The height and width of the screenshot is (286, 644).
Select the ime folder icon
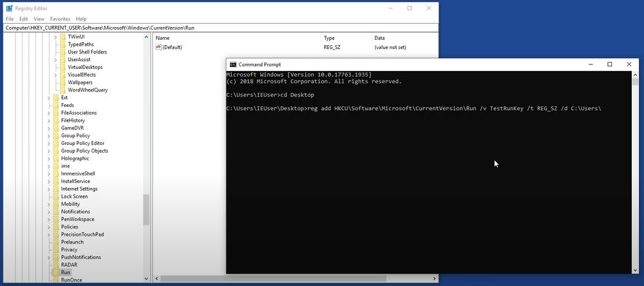click(x=56, y=166)
